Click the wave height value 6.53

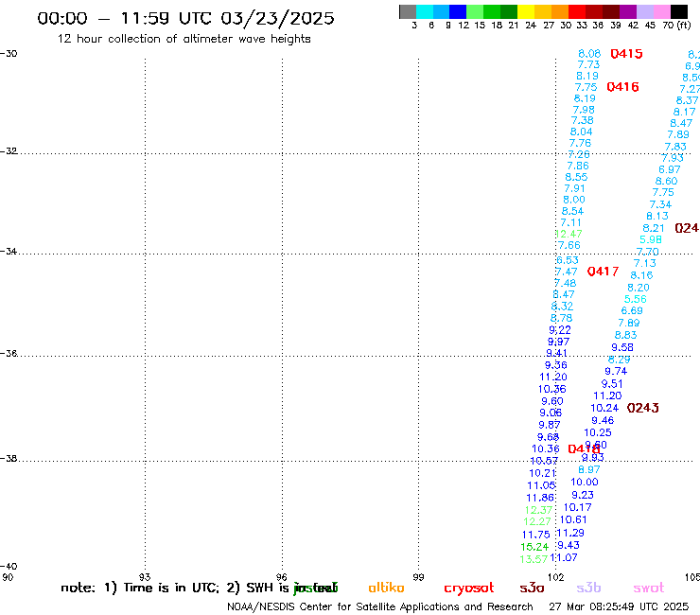568,260
